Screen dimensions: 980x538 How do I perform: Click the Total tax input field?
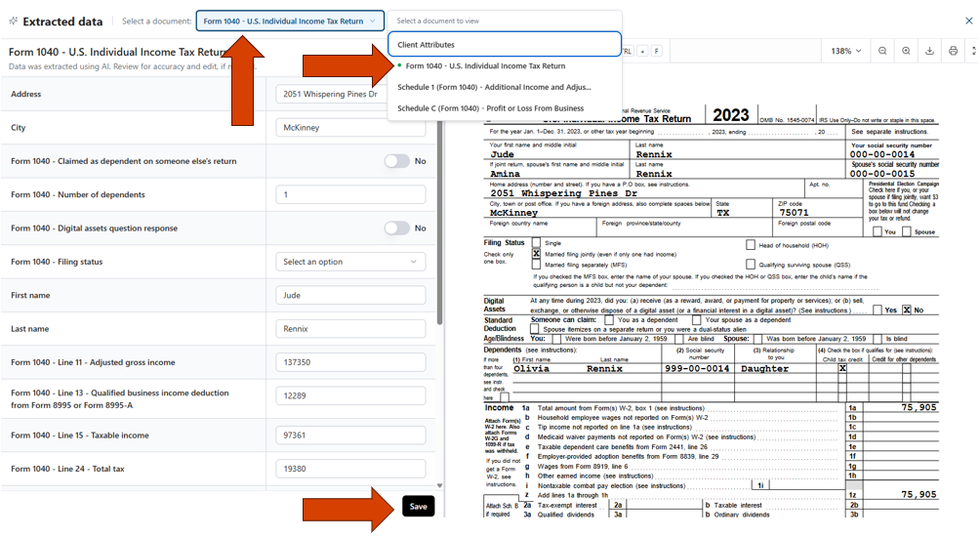point(350,469)
